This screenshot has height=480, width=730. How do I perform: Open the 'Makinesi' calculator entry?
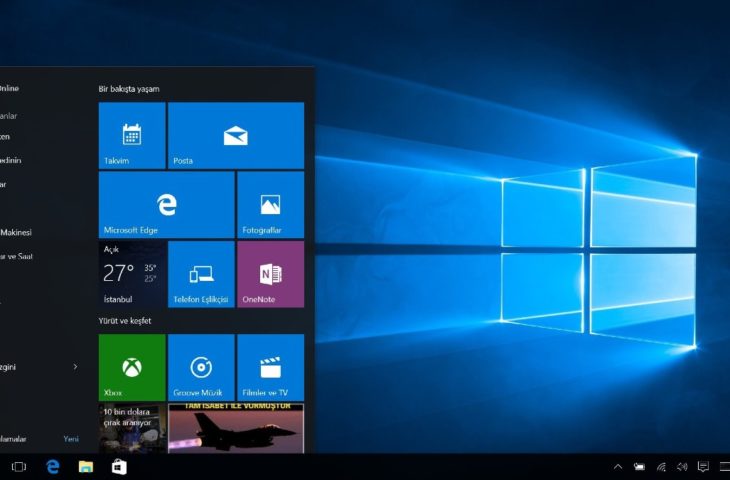(x=16, y=232)
